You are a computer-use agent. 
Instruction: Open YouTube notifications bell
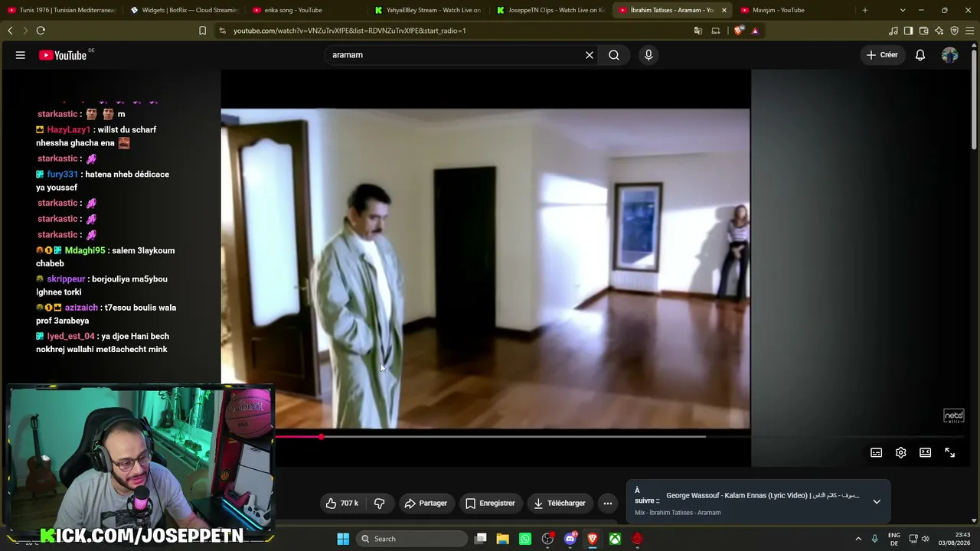coord(920,55)
